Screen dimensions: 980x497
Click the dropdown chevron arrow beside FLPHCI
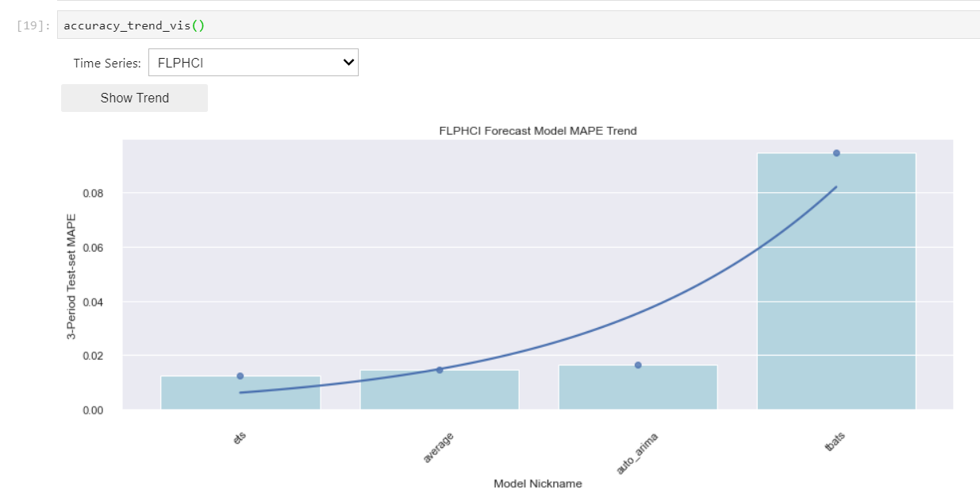click(x=348, y=63)
